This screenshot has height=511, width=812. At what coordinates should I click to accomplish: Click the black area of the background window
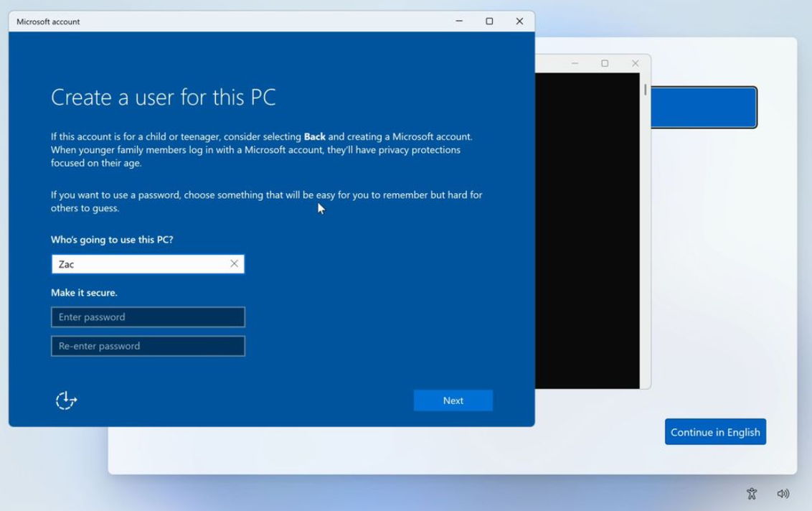coord(587,230)
